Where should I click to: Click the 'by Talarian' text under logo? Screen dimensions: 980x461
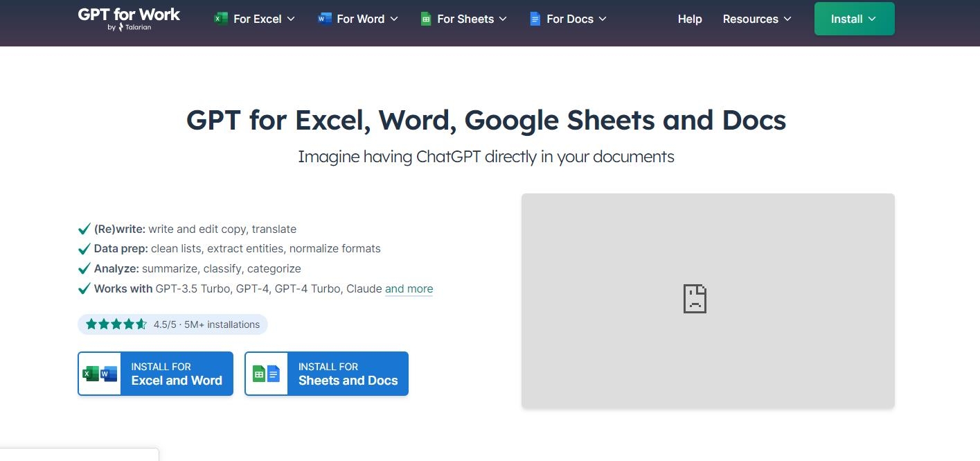[x=130, y=28]
